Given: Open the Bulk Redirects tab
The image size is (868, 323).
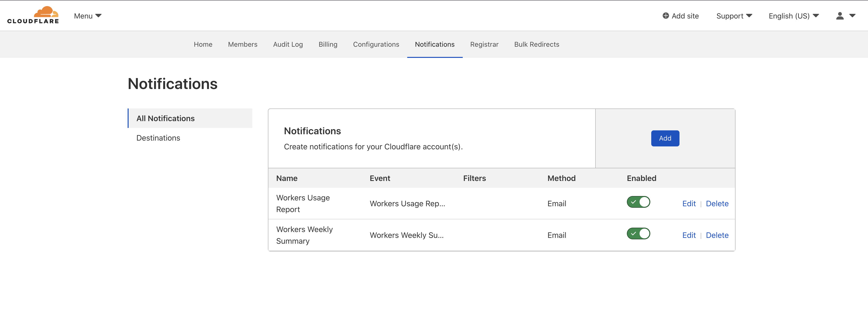Looking at the screenshot, I should [537, 44].
